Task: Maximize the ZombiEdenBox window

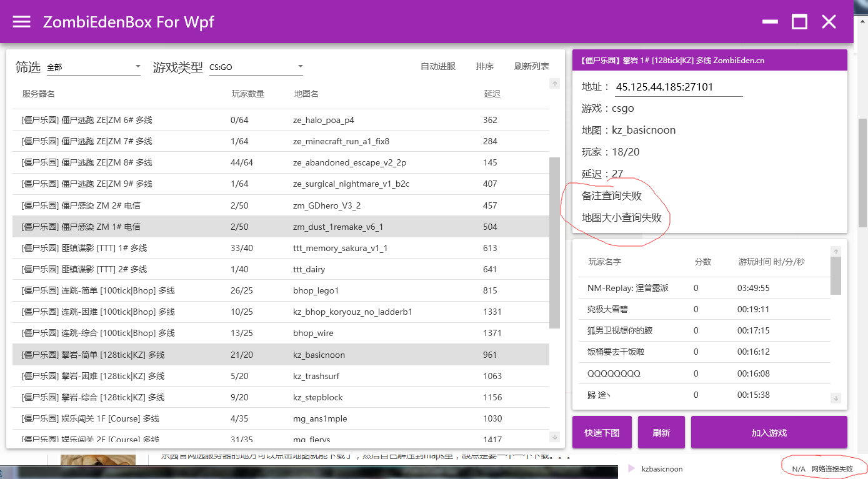Action: click(x=799, y=22)
